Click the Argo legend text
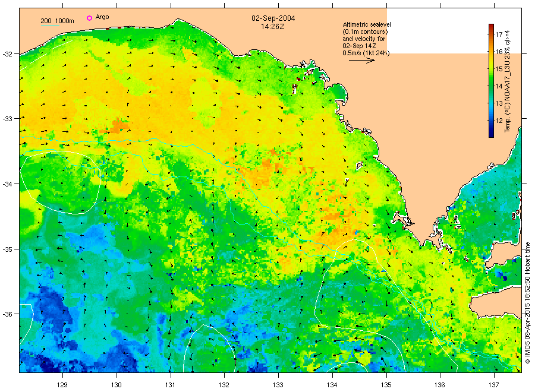 point(102,18)
